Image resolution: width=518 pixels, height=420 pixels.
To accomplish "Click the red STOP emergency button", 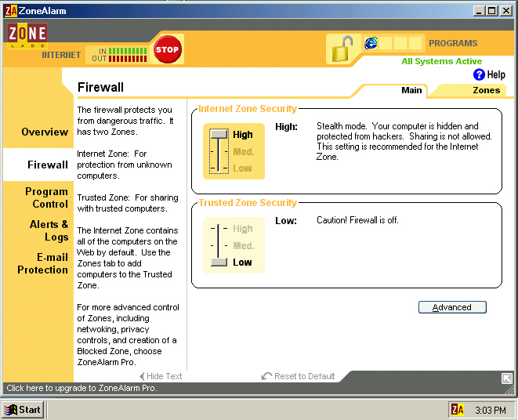I will coord(168,49).
